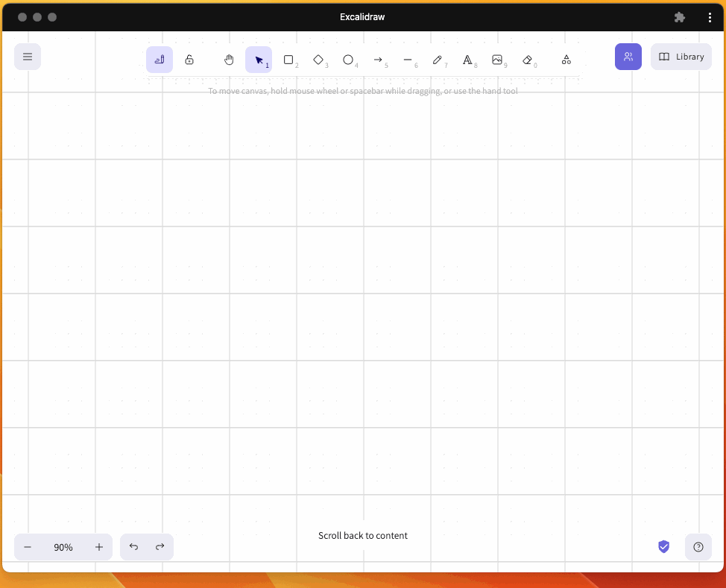Select the freehand Draw tool

(x=438, y=60)
